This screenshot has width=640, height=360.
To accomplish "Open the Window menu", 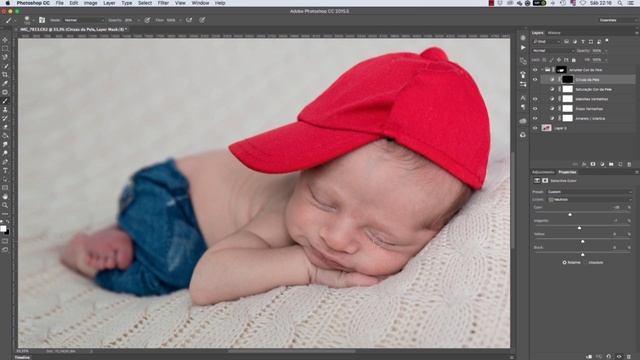I will pos(200,3).
